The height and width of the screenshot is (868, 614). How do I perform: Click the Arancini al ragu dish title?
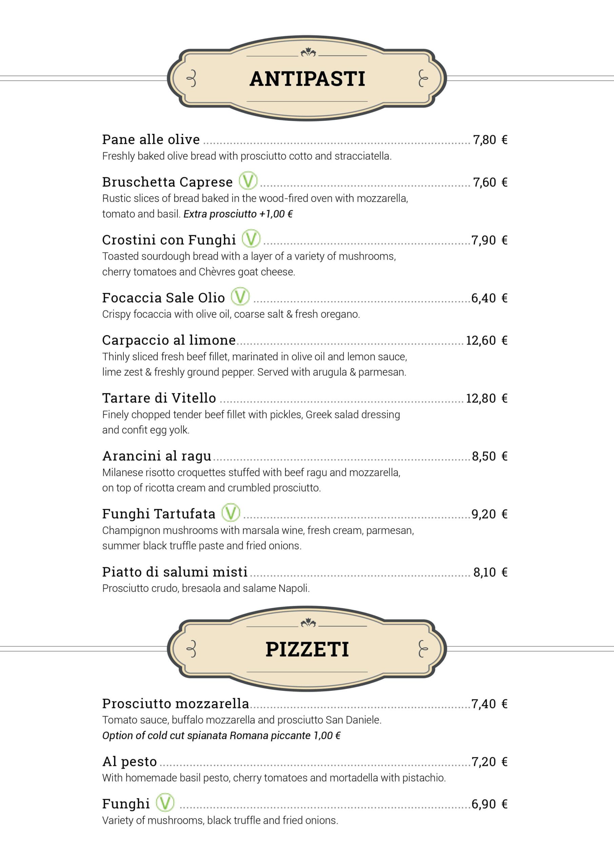click(157, 456)
